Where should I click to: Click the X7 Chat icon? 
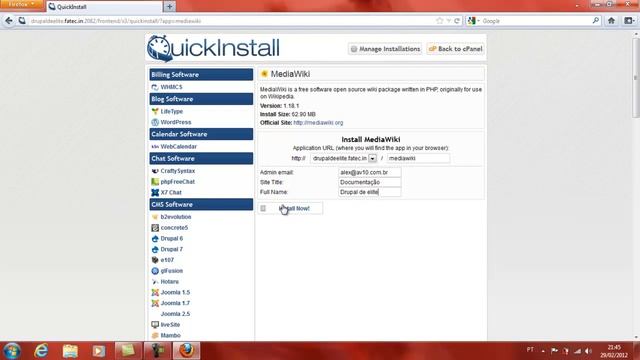tap(155, 192)
